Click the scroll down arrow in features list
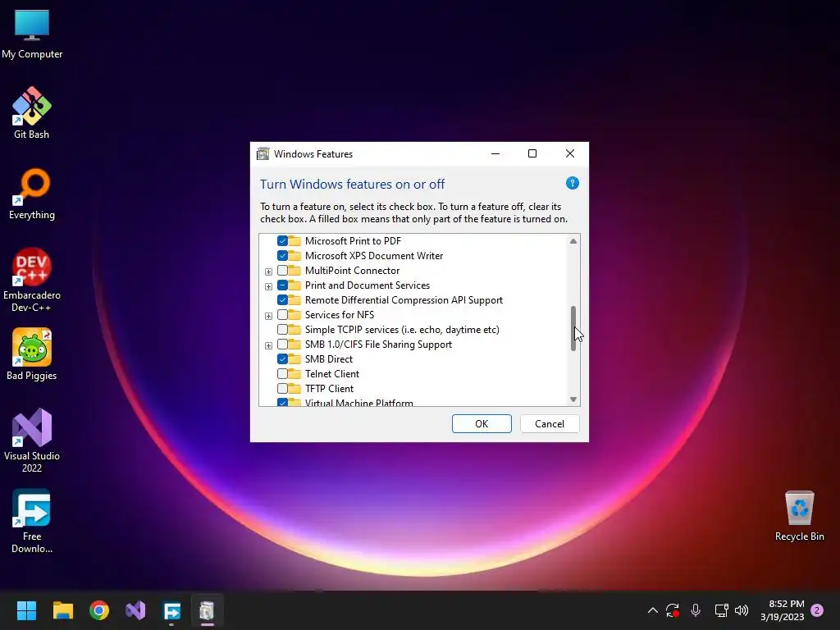 pyautogui.click(x=573, y=399)
